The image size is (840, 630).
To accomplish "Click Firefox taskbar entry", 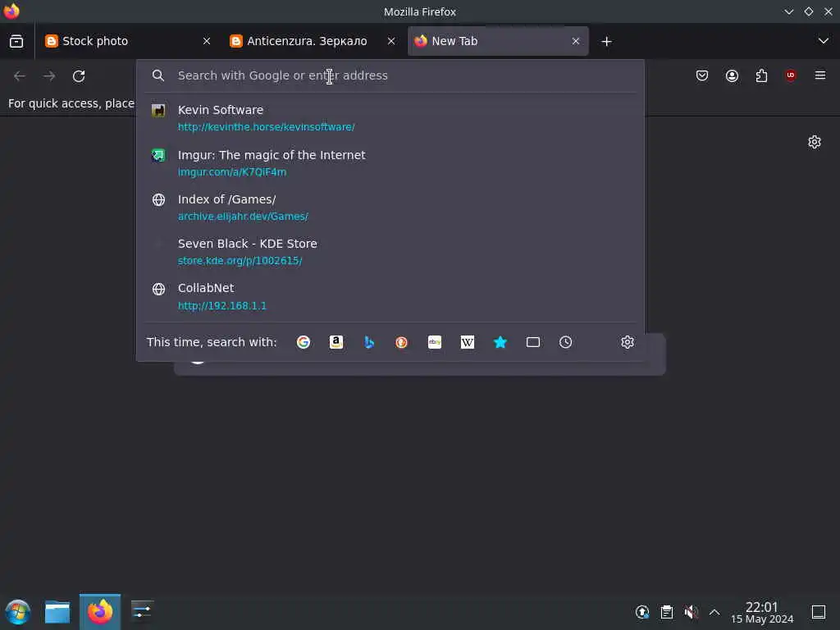I will pos(100,612).
